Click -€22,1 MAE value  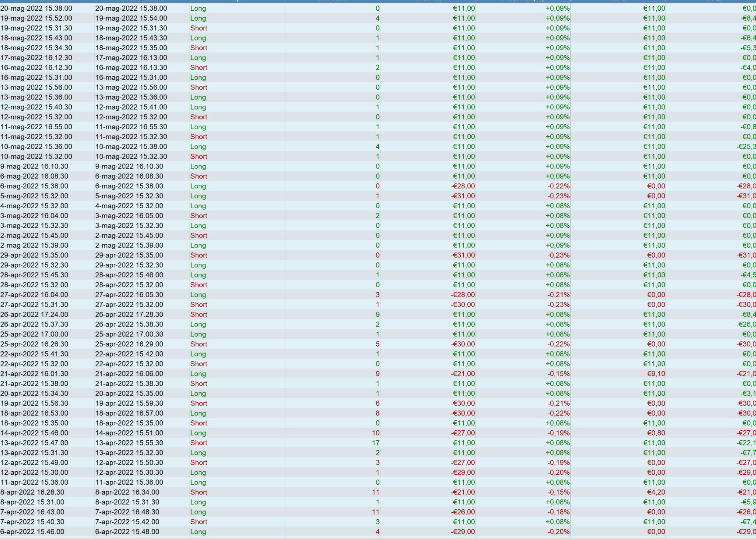click(746, 443)
